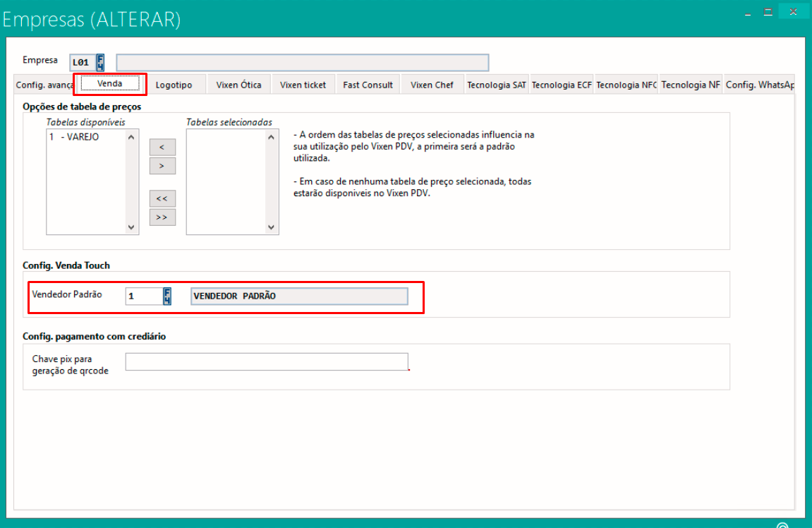
Task: Close the Empresas (ALTERAR) window
Action: click(794, 11)
